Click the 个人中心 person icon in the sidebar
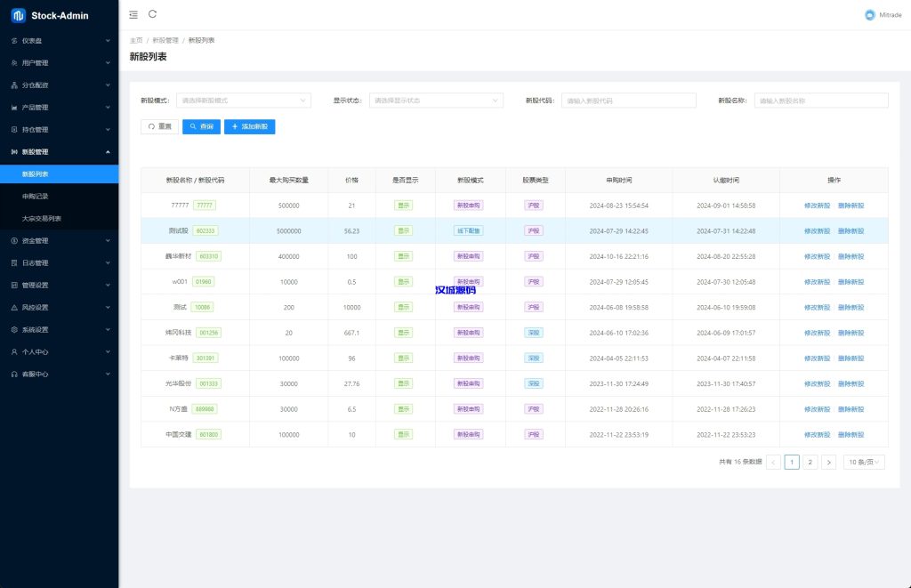911x588 pixels. 14,352
